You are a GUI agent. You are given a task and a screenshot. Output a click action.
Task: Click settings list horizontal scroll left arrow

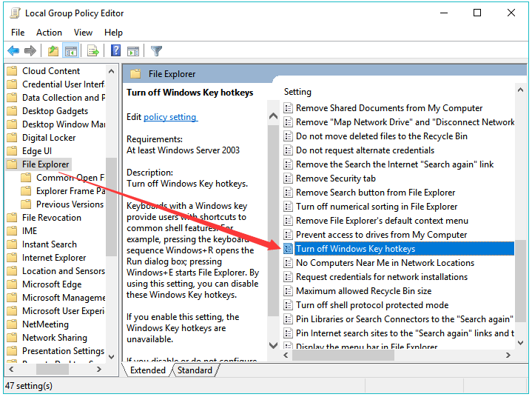click(286, 356)
